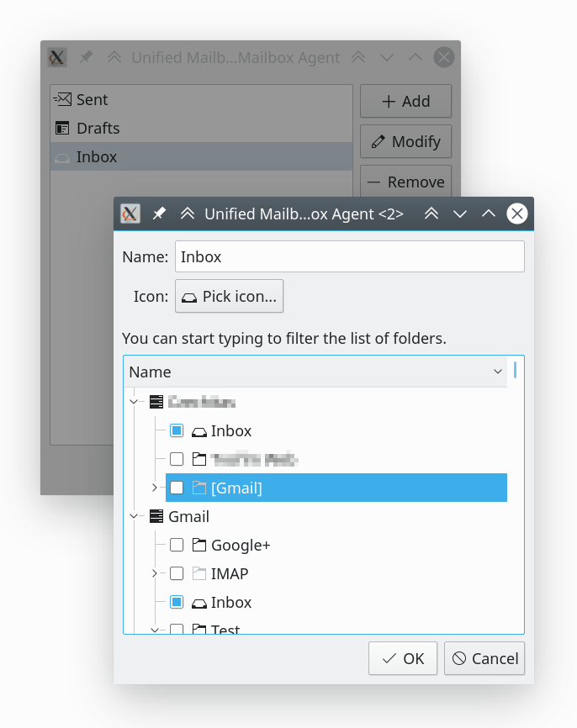Expand the IMAP folder node

155,573
